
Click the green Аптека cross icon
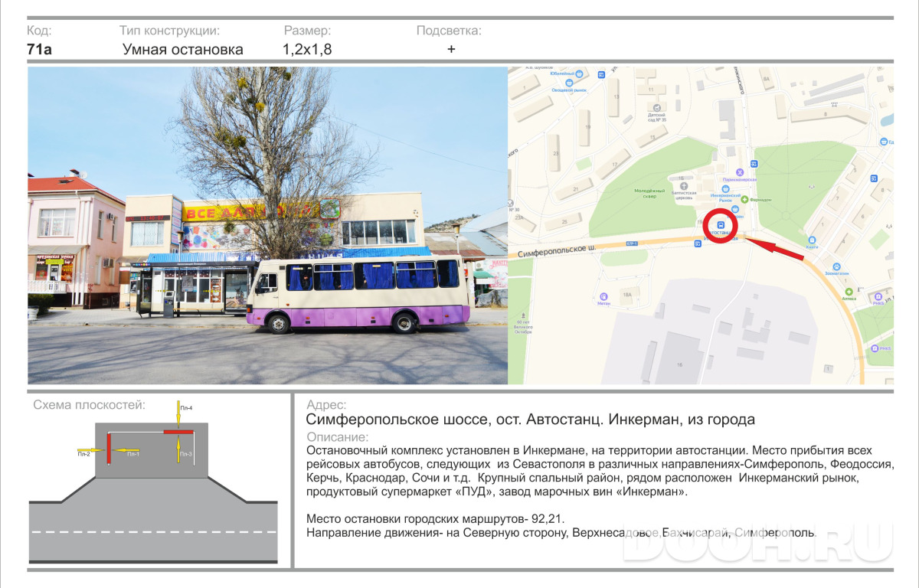coord(849,291)
